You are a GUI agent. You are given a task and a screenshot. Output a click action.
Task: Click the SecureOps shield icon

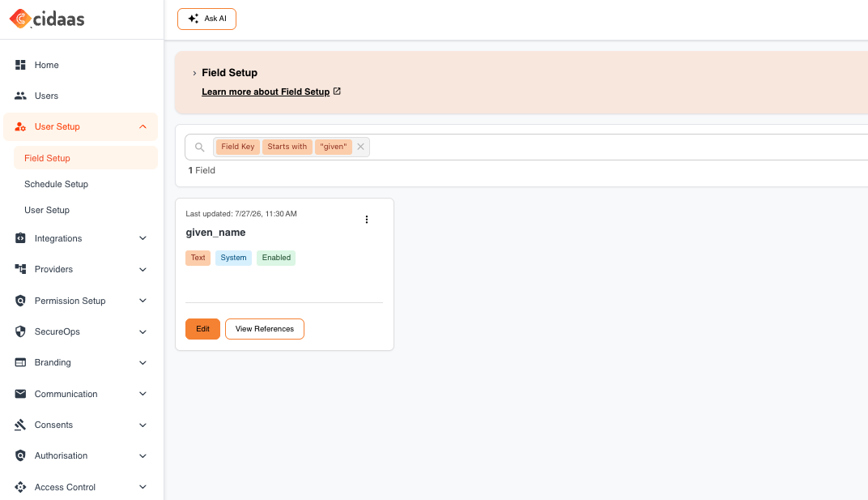tap(20, 331)
